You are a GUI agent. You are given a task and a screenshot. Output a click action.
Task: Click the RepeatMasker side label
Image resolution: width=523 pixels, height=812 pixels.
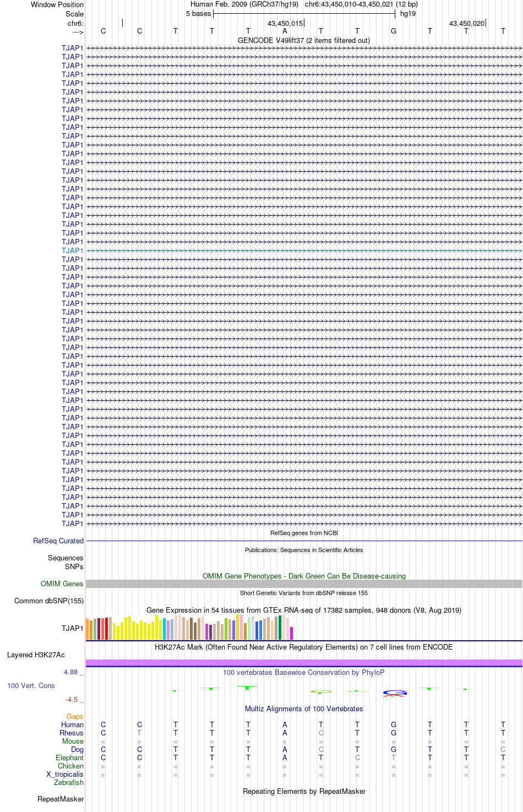tap(61, 799)
